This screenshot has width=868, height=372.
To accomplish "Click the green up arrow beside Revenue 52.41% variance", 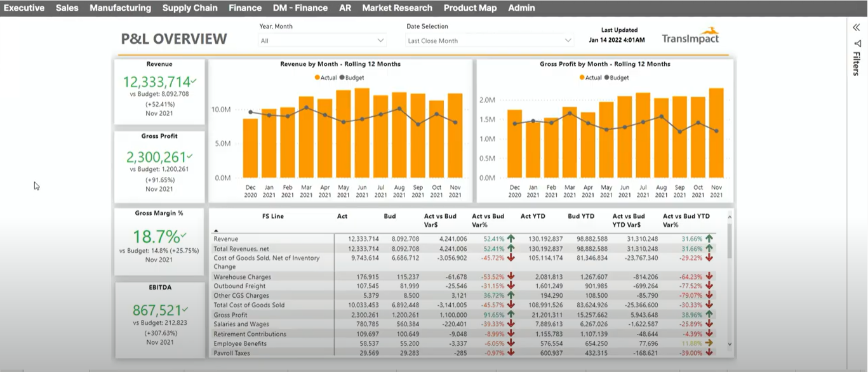I will (x=511, y=238).
